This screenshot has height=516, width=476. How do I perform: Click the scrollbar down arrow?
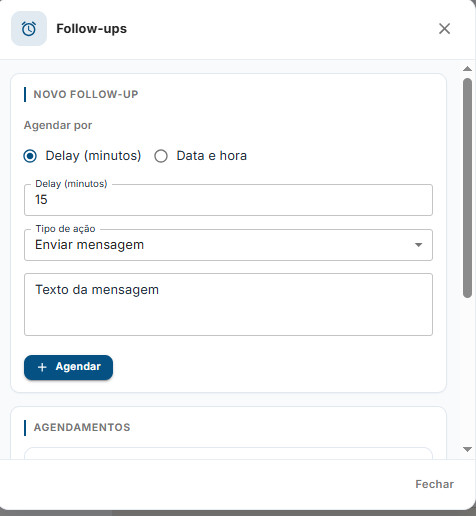pyautogui.click(x=467, y=449)
